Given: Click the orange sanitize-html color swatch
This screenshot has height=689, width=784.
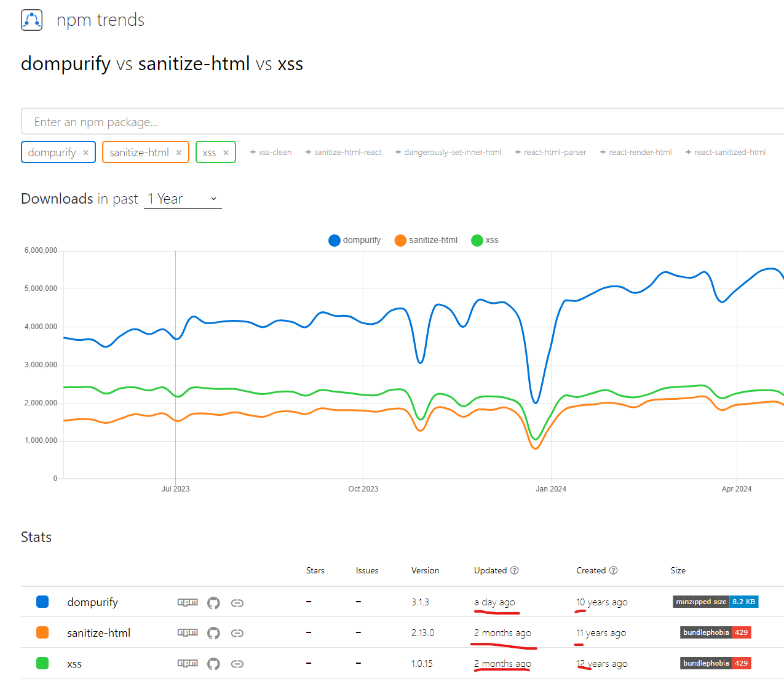Looking at the screenshot, I should coord(42,632).
